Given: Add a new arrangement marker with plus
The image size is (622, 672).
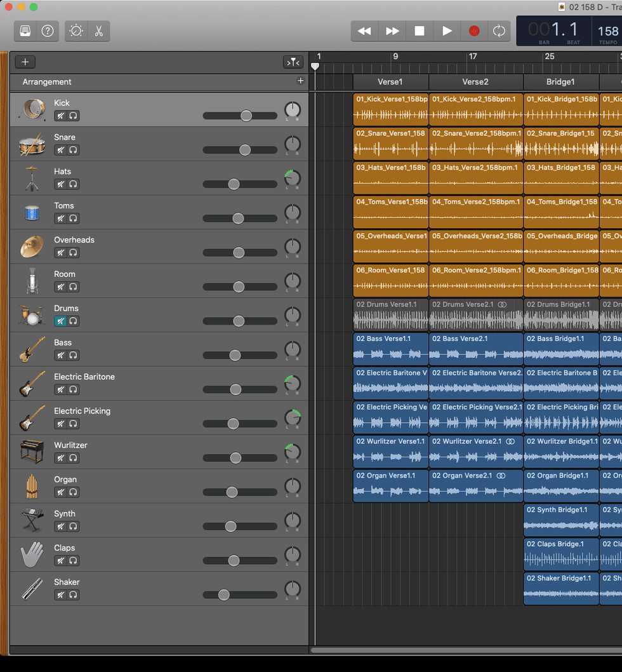Looking at the screenshot, I should (x=301, y=81).
